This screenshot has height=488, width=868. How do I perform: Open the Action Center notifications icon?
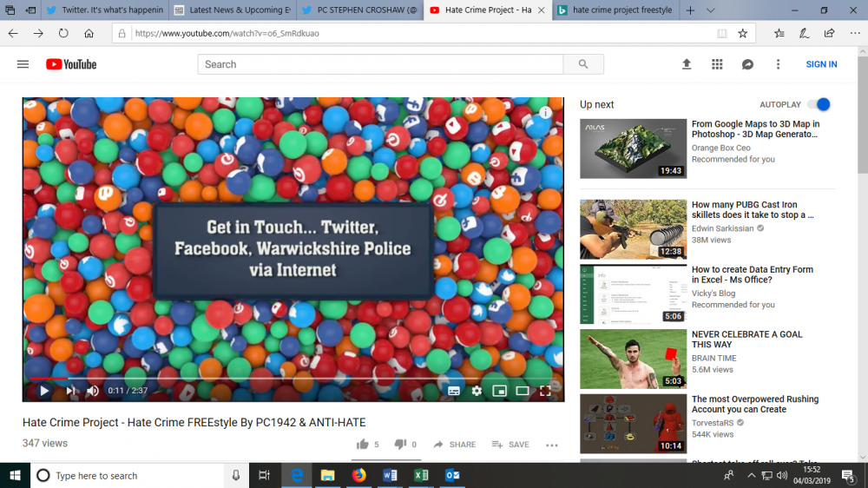848,475
